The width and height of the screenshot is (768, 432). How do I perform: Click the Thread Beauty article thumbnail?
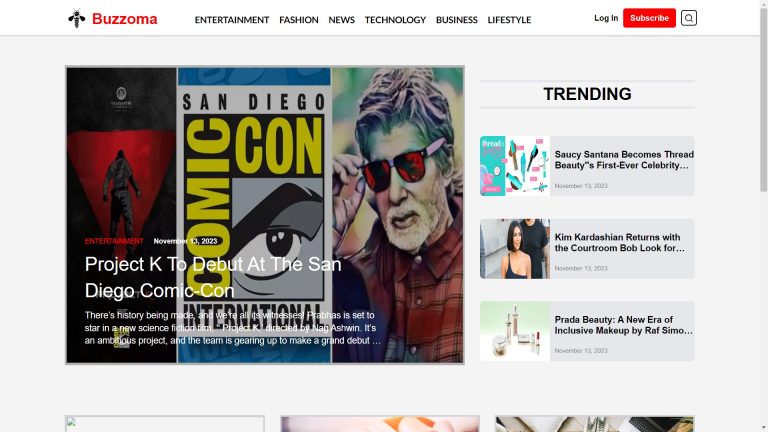tap(515, 165)
